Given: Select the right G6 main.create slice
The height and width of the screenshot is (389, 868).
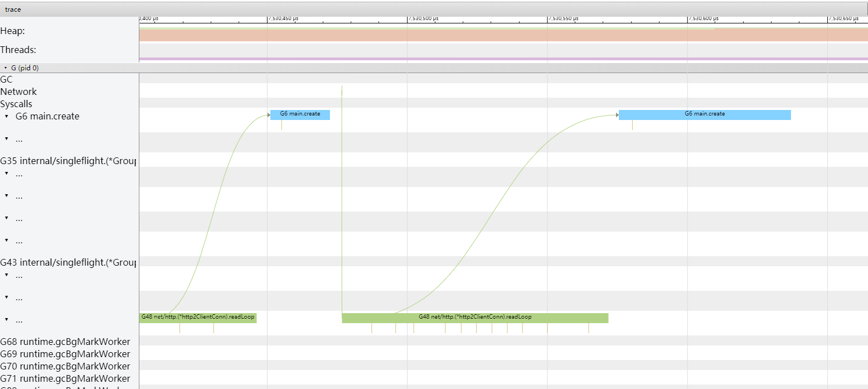Looking at the screenshot, I should click(704, 114).
